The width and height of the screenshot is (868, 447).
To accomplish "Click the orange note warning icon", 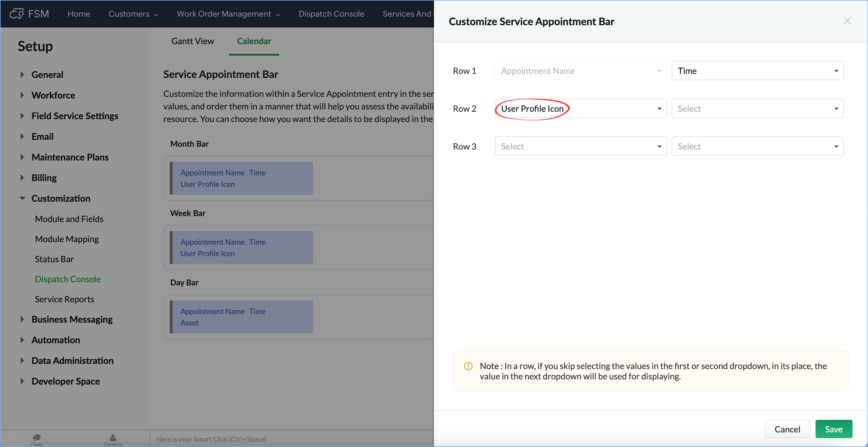I will [x=468, y=366].
